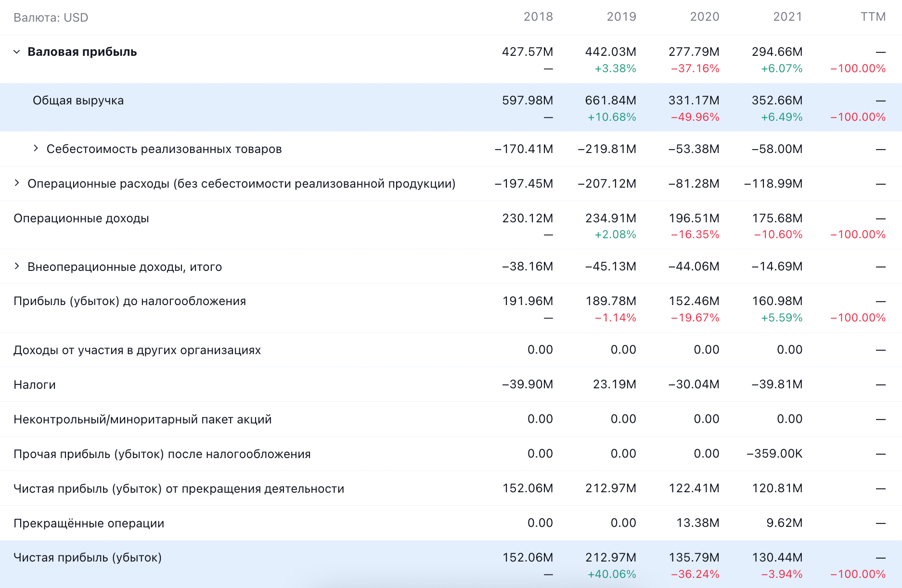This screenshot has width=902, height=588.
Task: Click the −359.00K value in 2021
Action: pos(774,453)
